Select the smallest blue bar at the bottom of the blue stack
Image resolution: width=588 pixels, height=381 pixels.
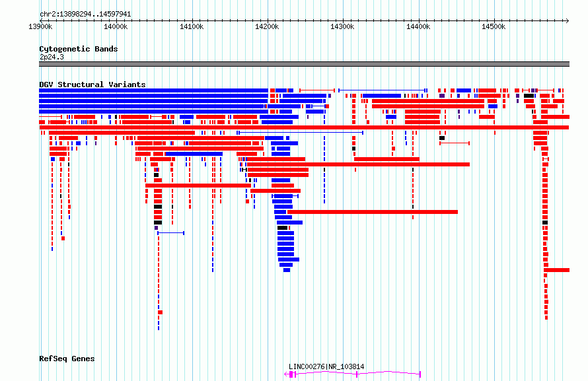[x=287, y=270]
